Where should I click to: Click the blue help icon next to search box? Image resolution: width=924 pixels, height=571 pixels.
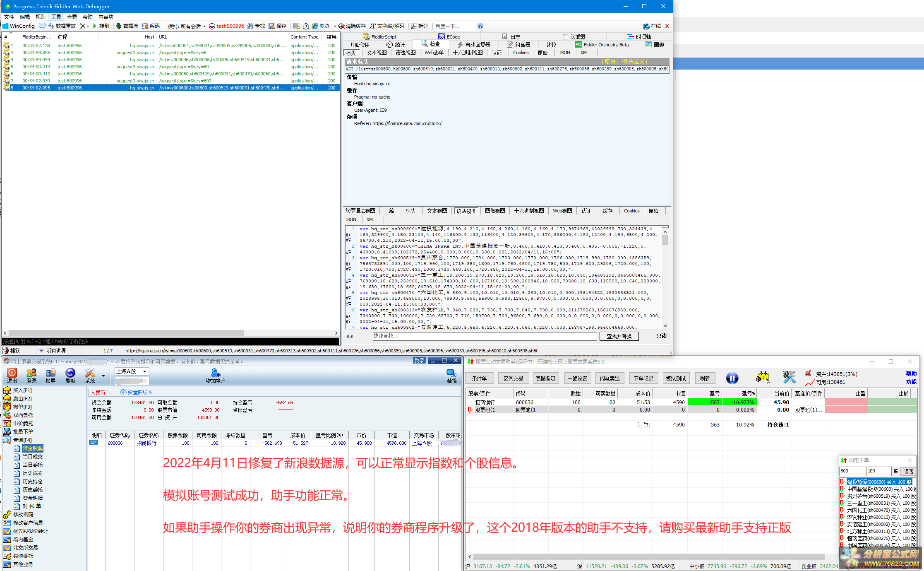[x=480, y=26]
